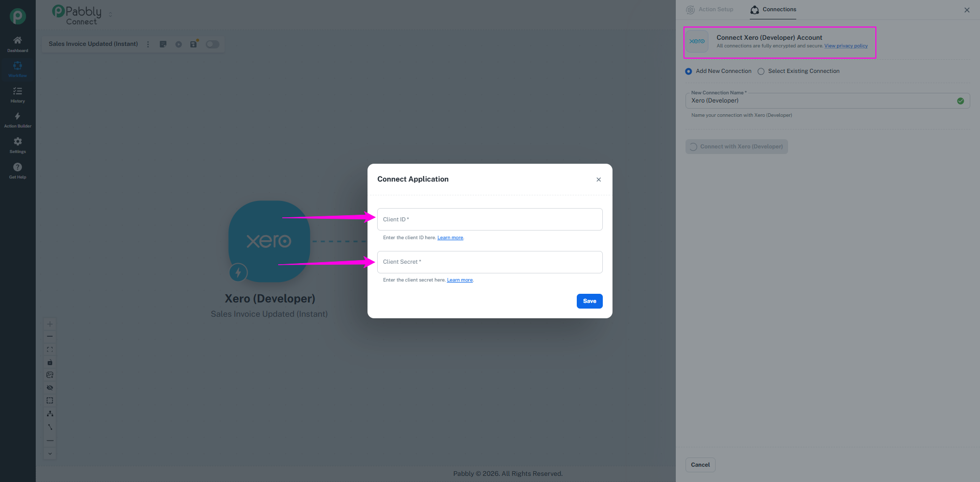The image size is (980, 482).
Task: Open the Dashboard home icon
Action: [x=17, y=40]
